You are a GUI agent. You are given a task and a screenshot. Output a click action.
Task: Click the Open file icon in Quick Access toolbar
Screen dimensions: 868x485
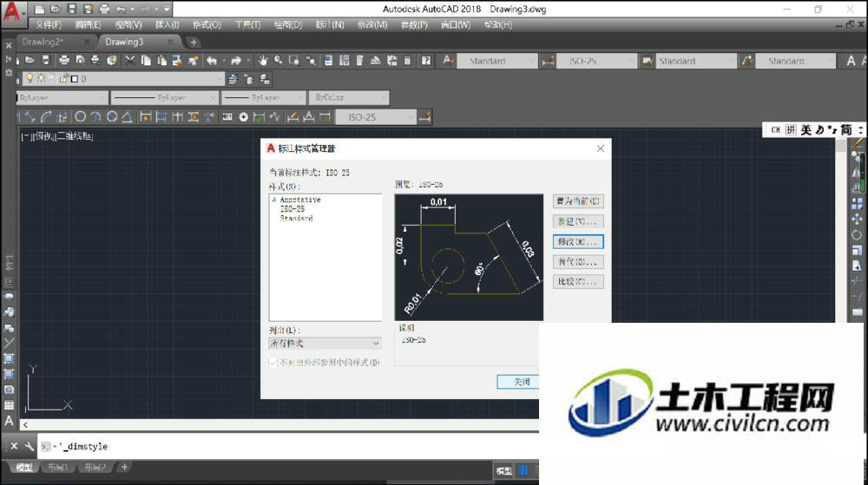tap(56, 10)
